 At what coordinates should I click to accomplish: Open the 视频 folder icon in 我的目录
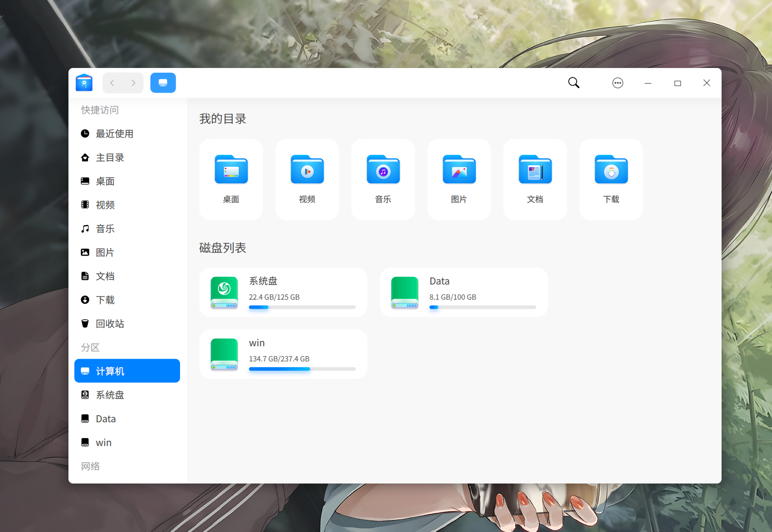click(x=307, y=169)
